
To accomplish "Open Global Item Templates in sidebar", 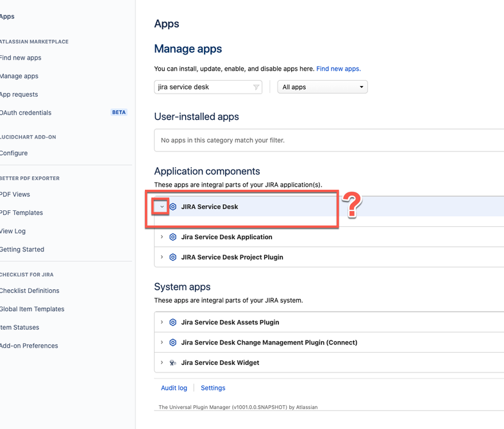I will coord(32,309).
